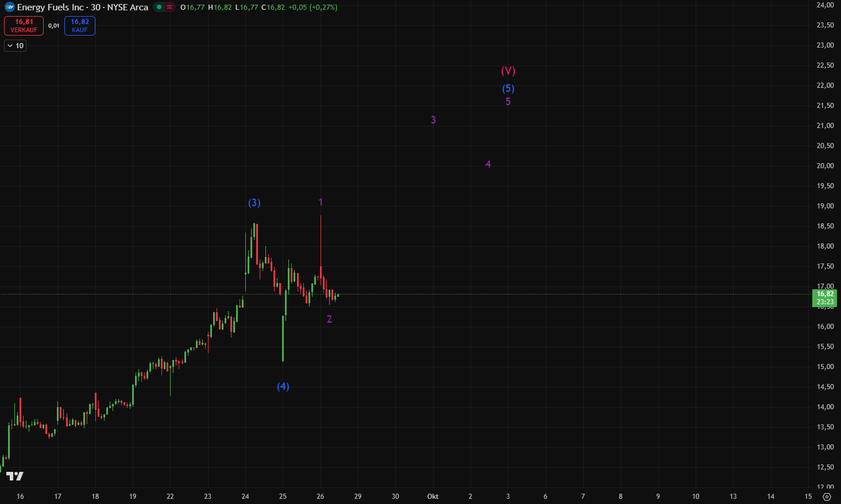The image size is (841, 504).
Task: Click the TradingView logo in chart corner
Action: pos(15,476)
